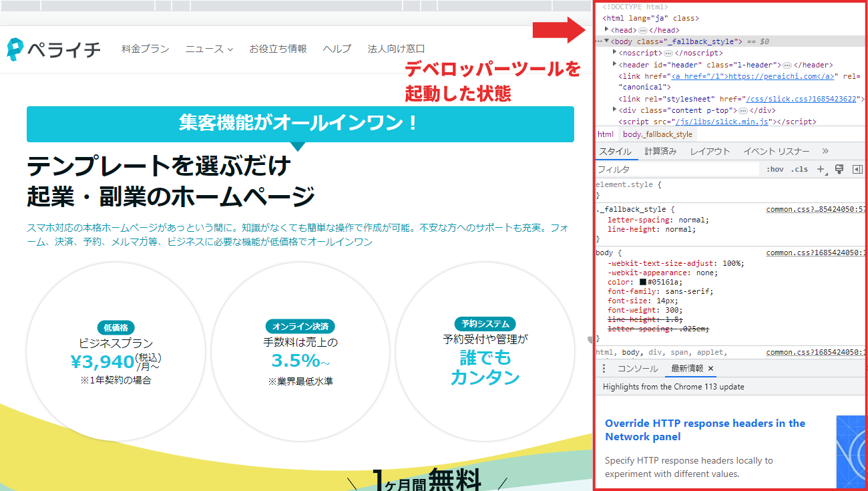Expand the header#header node triangle
Screen dimensions: 868x491
[615, 64]
